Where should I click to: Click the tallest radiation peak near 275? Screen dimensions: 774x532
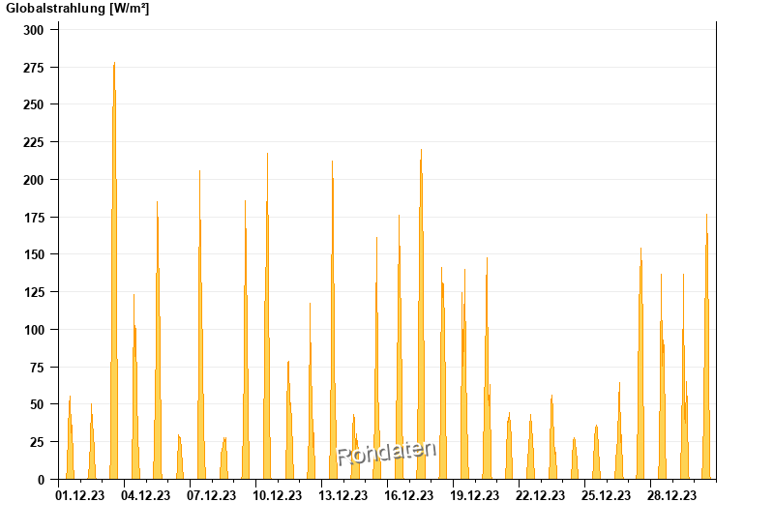pyautogui.click(x=114, y=271)
